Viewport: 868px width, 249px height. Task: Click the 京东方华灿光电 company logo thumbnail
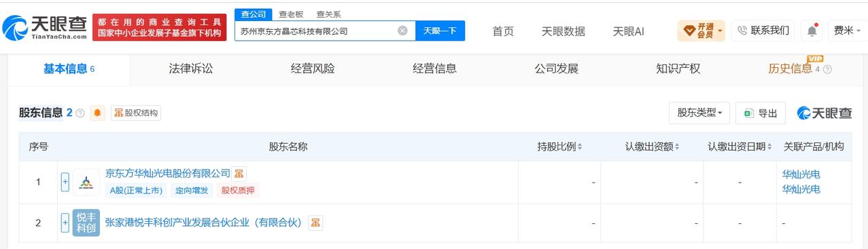pos(86,182)
